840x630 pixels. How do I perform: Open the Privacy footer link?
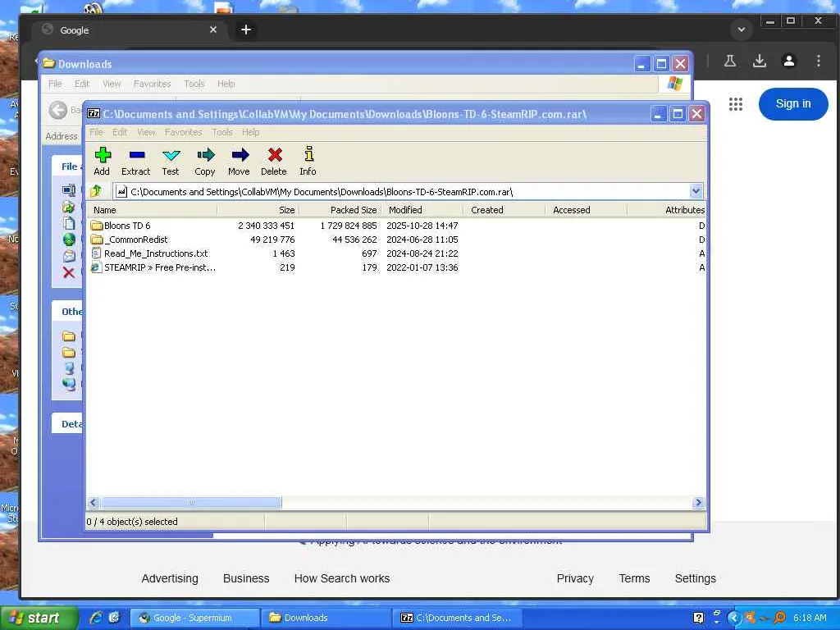575,578
